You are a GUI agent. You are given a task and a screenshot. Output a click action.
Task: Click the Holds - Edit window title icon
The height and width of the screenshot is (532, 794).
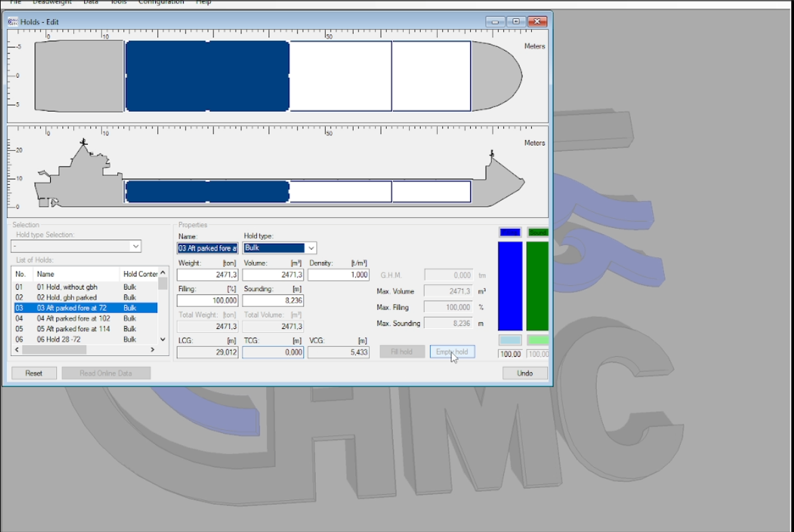13,21
